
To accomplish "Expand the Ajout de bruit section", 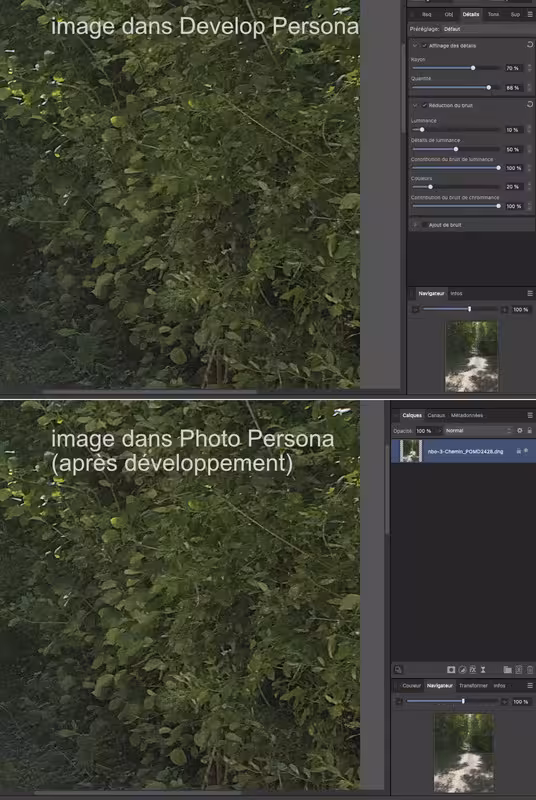I will 415,225.
